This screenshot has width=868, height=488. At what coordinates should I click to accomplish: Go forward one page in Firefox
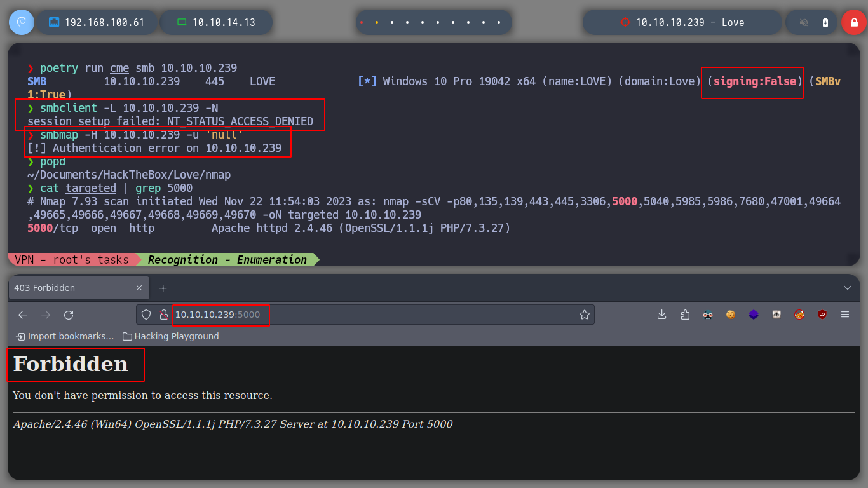click(46, 315)
